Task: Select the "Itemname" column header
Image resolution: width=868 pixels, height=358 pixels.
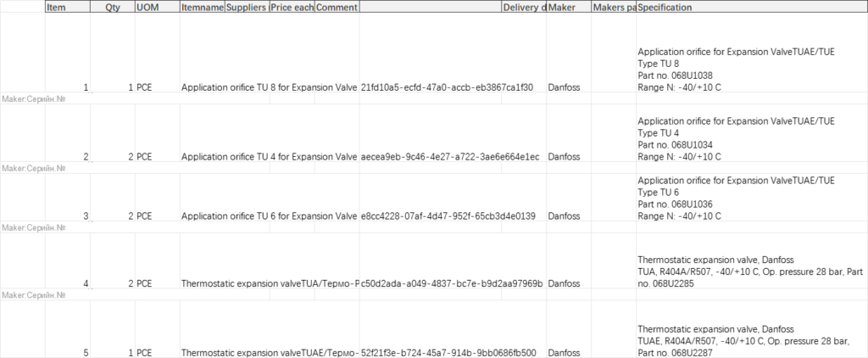Action: pyautogui.click(x=202, y=8)
